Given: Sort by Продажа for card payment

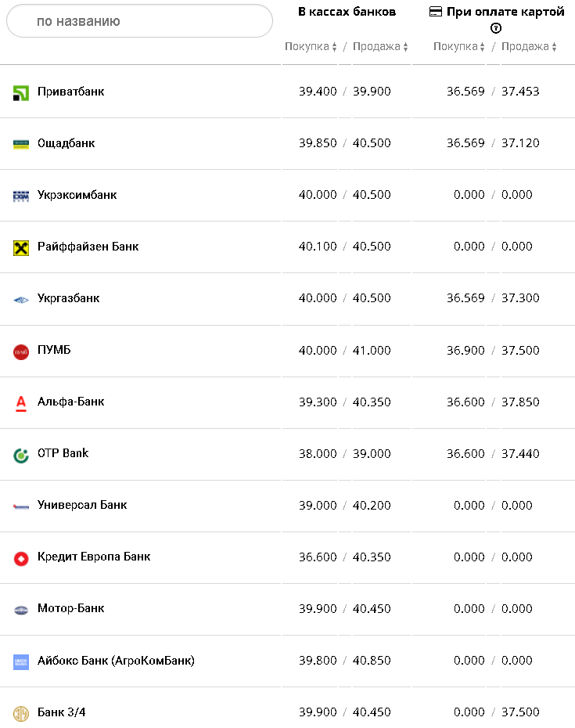Looking at the screenshot, I should tap(529, 47).
